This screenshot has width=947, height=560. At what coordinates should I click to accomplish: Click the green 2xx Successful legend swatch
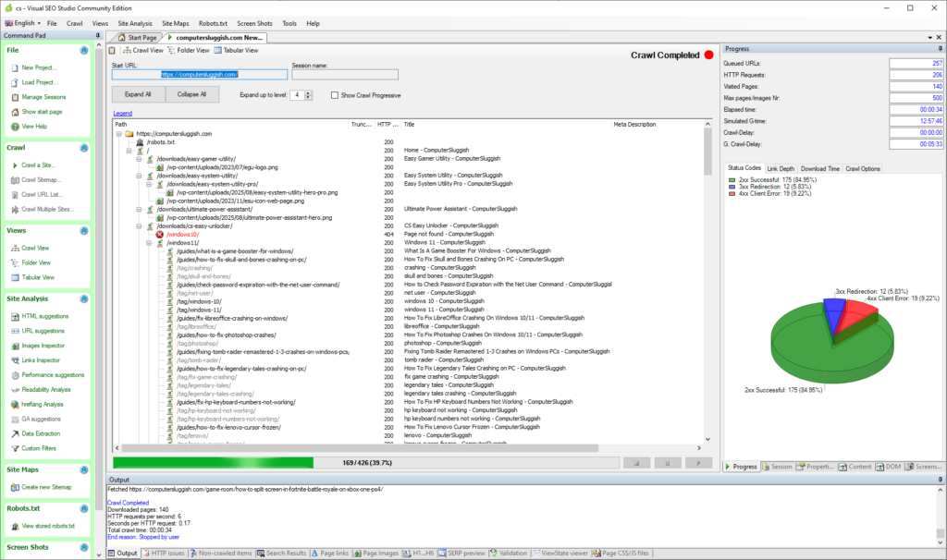coord(732,180)
